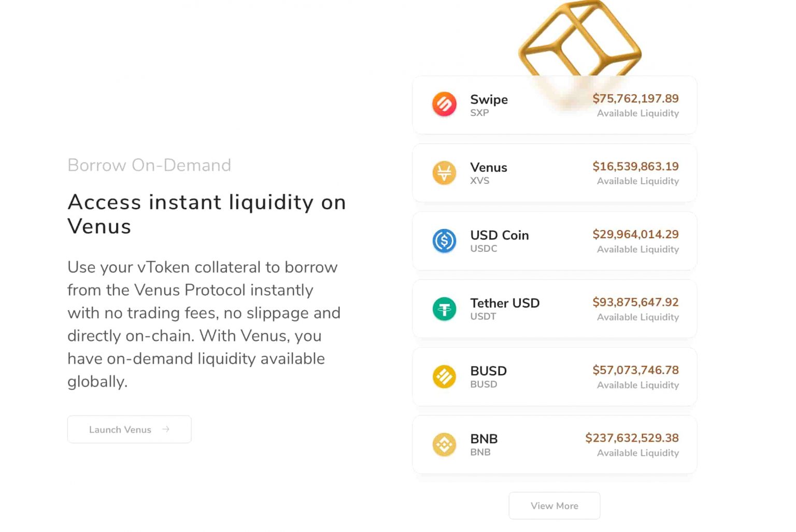The height and width of the screenshot is (532, 796).
Task: Click the USD Coin logo icon
Action: coord(444,241)
